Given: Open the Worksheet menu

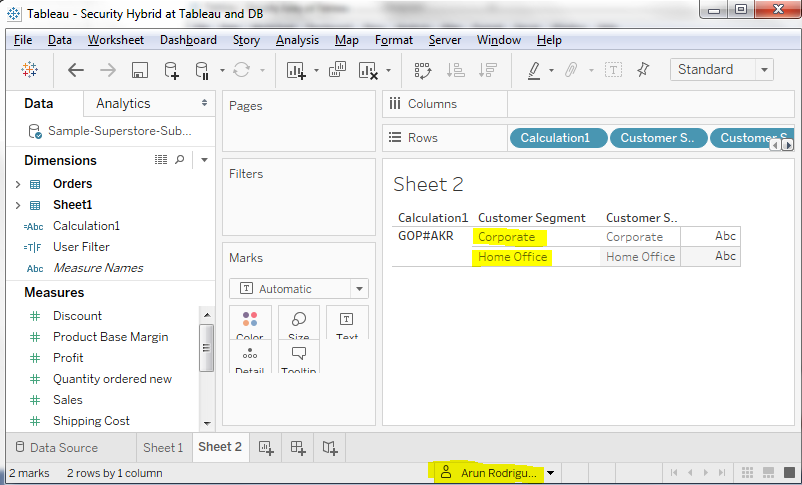Looking at the screenshot, I should [x=116, y=40].
